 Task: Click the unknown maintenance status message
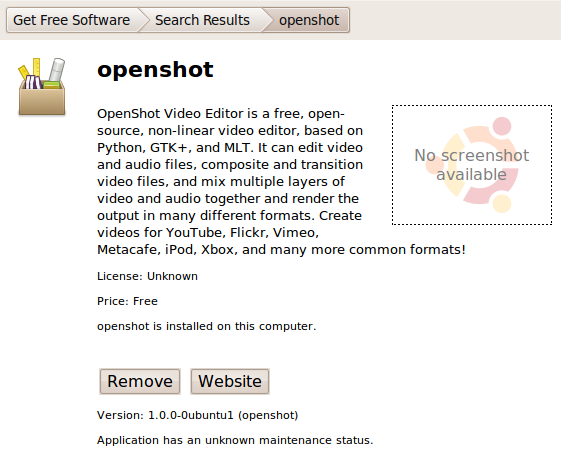pos(235,440)
